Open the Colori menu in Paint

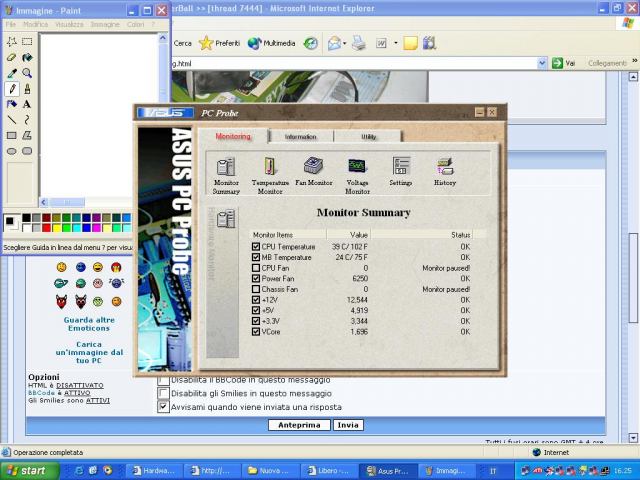(136, 24)
